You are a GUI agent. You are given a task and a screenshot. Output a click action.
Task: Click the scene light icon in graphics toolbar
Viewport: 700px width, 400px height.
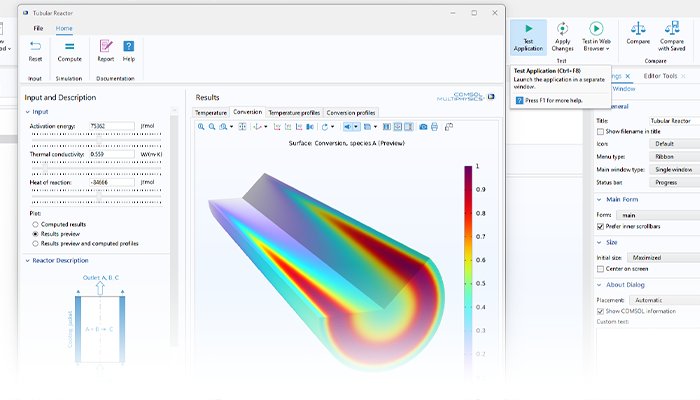tap(347, 127)
